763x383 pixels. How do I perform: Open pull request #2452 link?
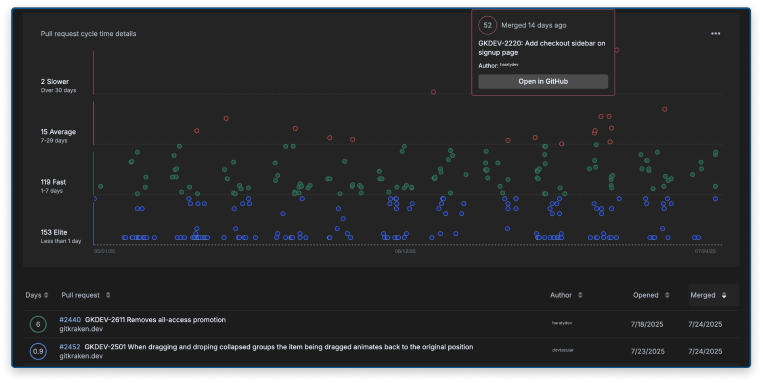[x=70, y=347]
